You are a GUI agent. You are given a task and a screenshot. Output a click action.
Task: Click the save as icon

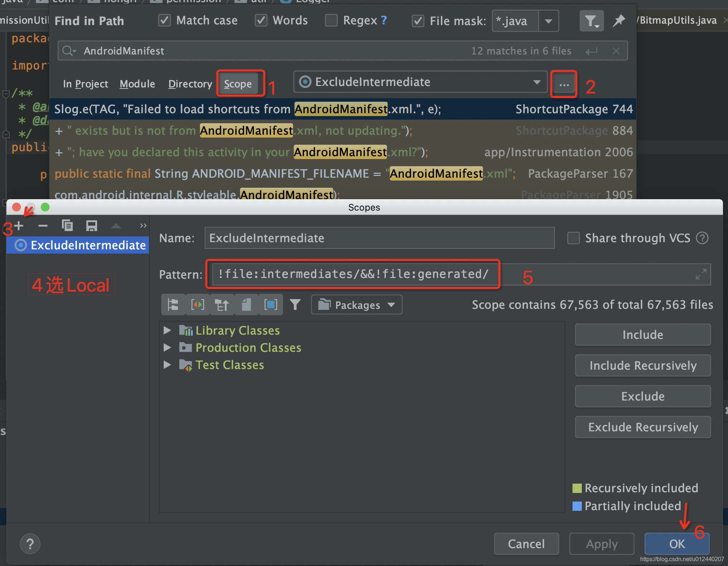click(x=91, y=226)
